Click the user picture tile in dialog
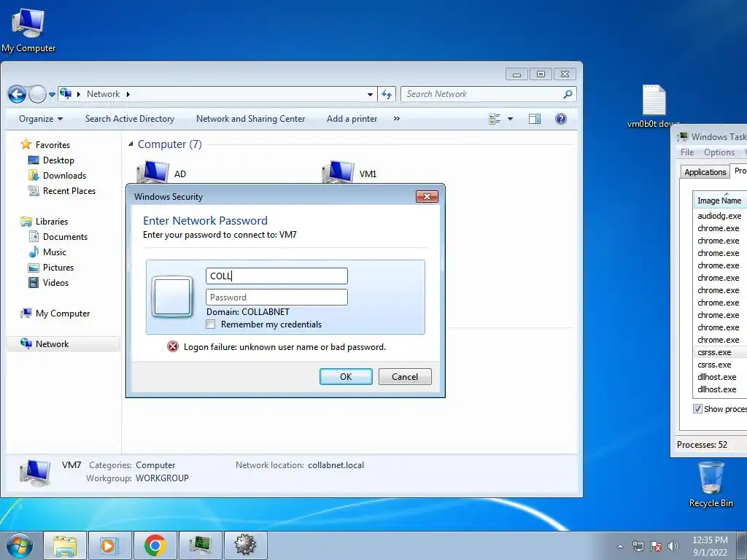Viewport: 747px width, 560px height. coord(172,297)
